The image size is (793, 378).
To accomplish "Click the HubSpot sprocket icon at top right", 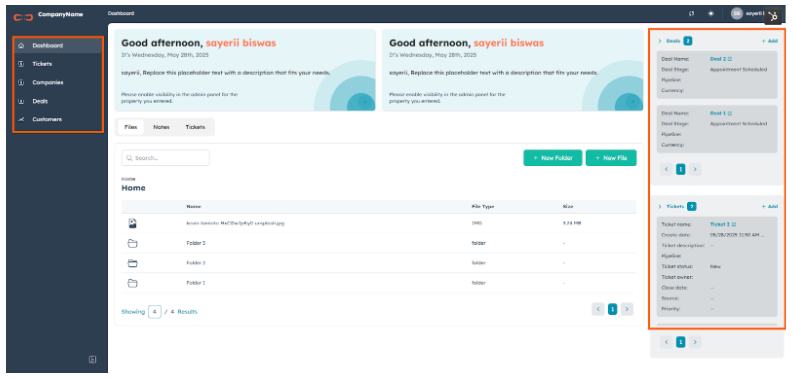I will (x=772, y=16).
